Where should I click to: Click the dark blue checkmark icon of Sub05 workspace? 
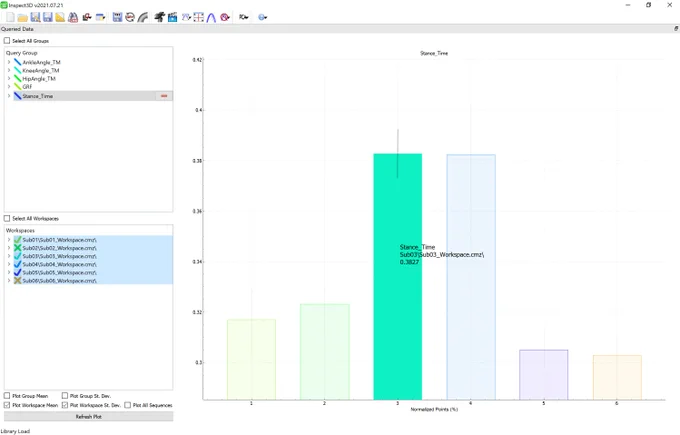17,272
